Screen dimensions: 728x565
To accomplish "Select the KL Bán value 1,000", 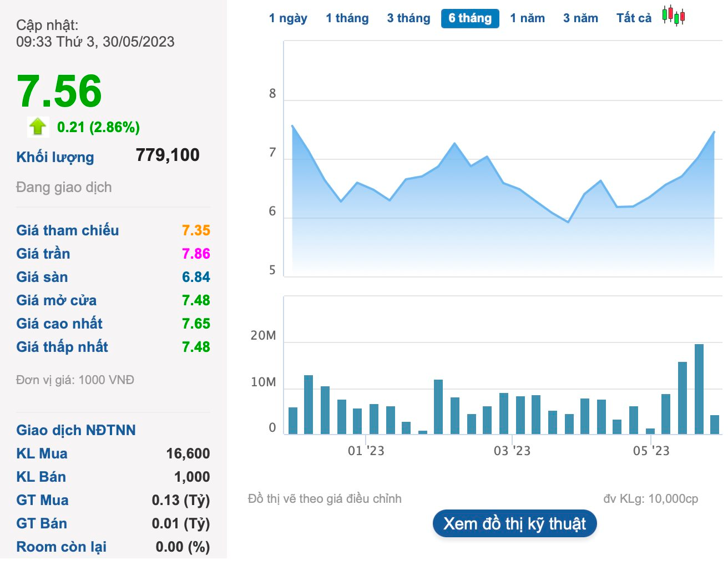I will [x=192, y=477].
